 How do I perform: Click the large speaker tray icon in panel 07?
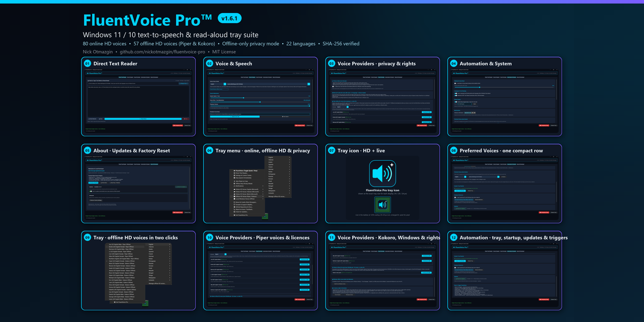pos(383,174)
